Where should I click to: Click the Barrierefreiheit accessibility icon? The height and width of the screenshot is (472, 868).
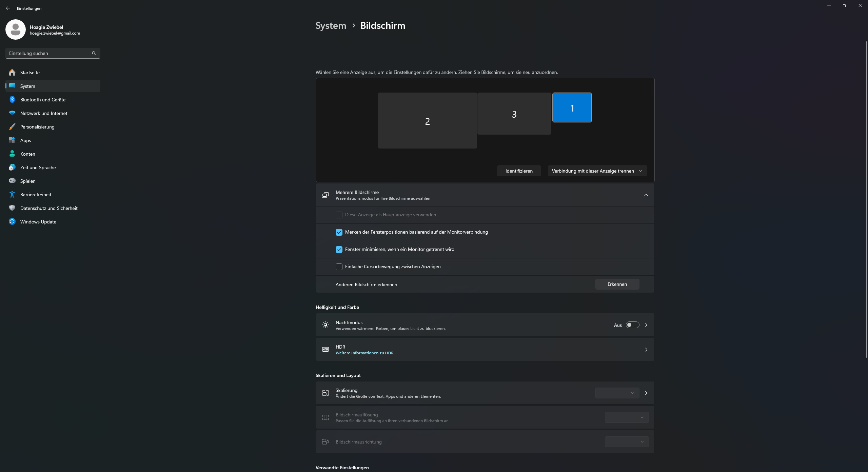click(12, 194)
